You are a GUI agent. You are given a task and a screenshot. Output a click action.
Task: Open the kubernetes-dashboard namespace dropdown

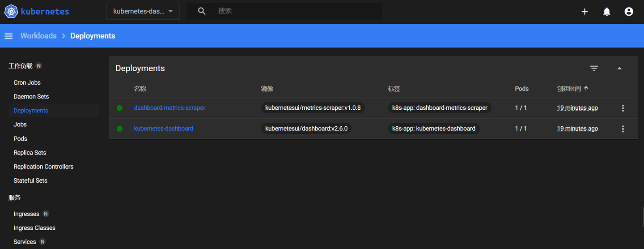coord(143,11)
